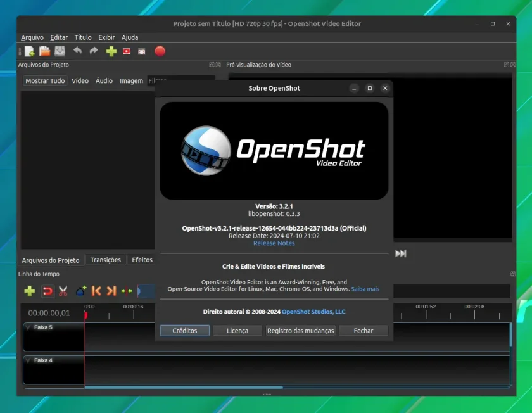Open the OpenShot Studios, LLC link
Image resolution: width=532 pixels, height=413 pixels.
pyautogui.click(x=313, y=312)
